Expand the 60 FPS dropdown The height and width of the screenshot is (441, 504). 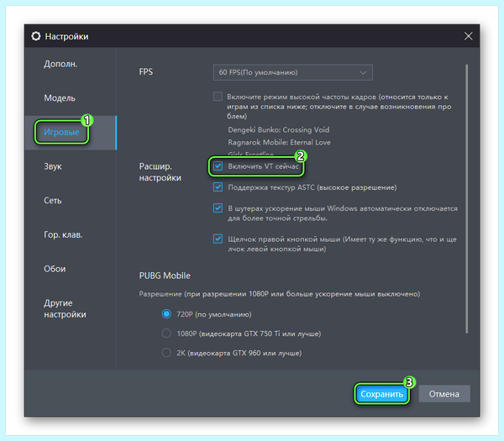pyautogui.click(x=293, y=72)
